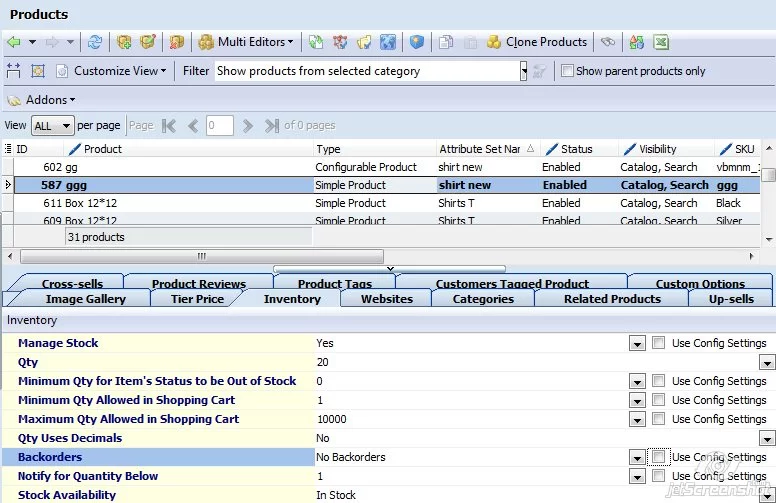776x503 pixels.
Task: Sort by the Type column header
Action: click(x=374, y=149)
